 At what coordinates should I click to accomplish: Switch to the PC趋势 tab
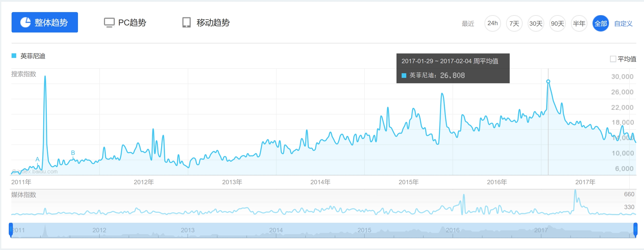point(125,23)
